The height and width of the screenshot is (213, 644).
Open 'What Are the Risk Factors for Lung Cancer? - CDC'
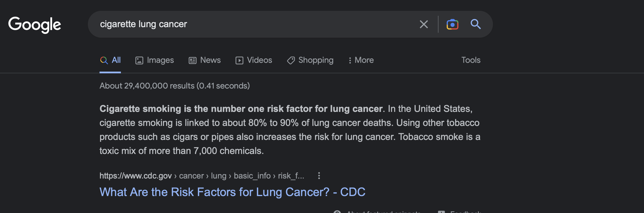pos(232,192)
